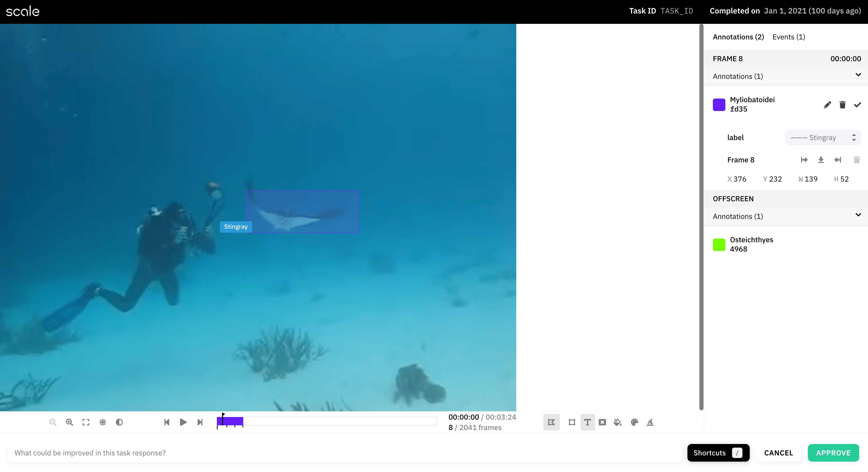
Task: Confirm the Myliobatoidei annotation with the checkmark
Action: 858,105
